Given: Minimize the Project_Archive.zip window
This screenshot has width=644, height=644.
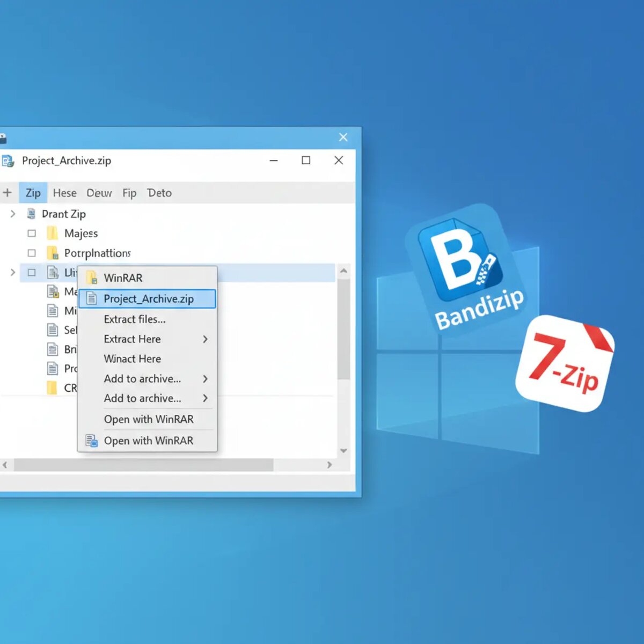Looking at the screenshot, I should tap(274, 160).
